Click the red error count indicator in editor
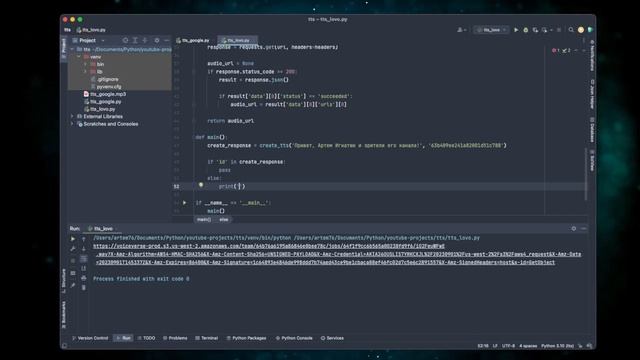Viewport: 640px width, 360px height. [556, 50]
